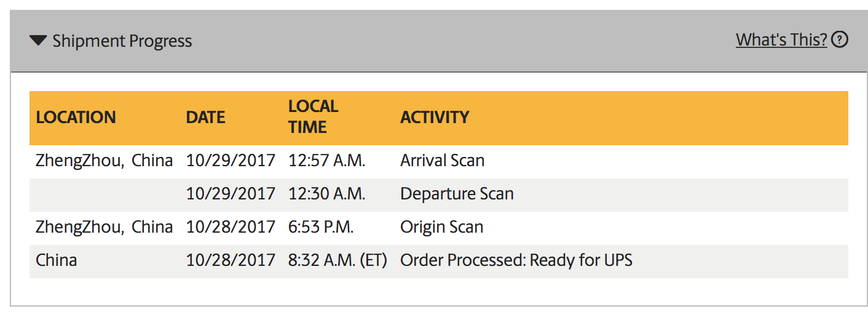868x325 pixels.
Task: Click the 12:57 A.M. time cell
Action: coord(326,161)
